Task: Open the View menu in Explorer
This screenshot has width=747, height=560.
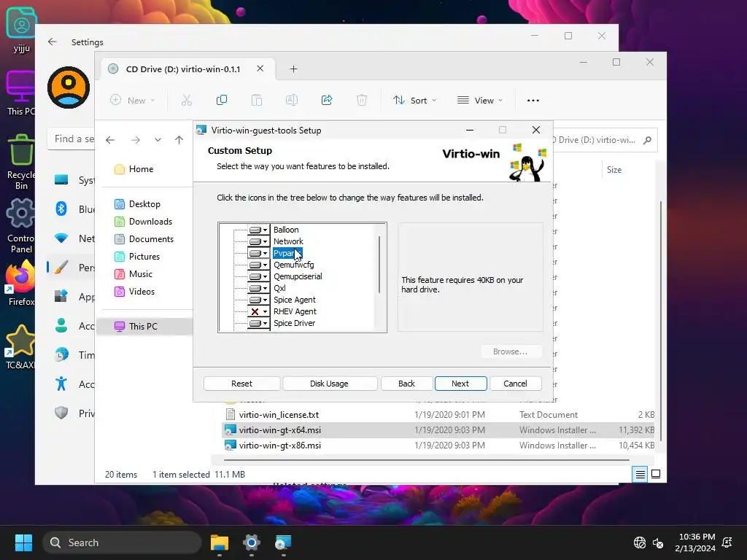Action: click(x=480, y=101)
